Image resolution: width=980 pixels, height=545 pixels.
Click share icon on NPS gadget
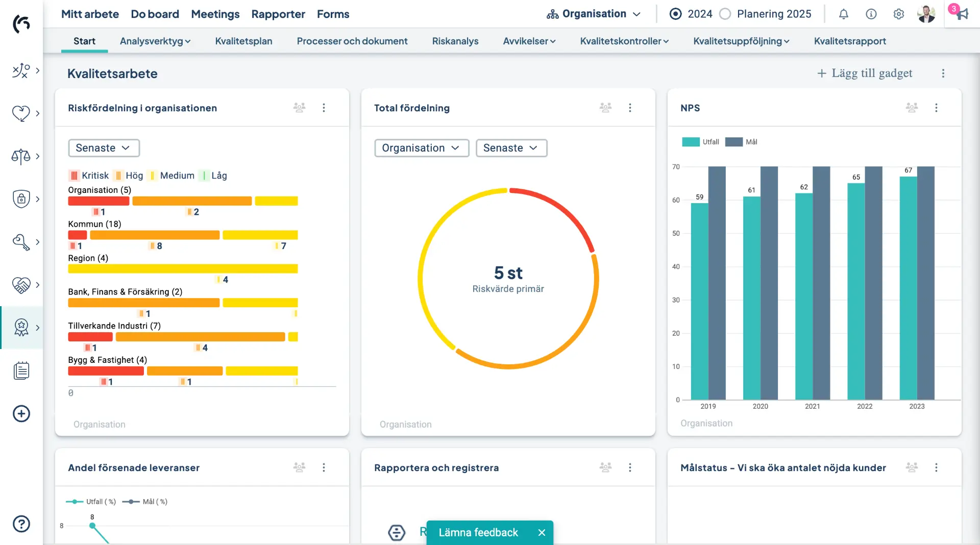[x=912, y=108]
